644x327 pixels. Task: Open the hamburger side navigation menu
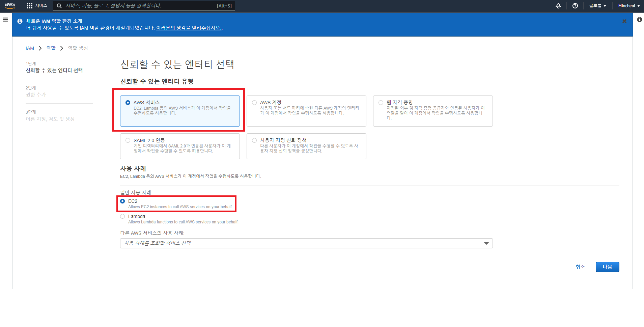[5, 20]
